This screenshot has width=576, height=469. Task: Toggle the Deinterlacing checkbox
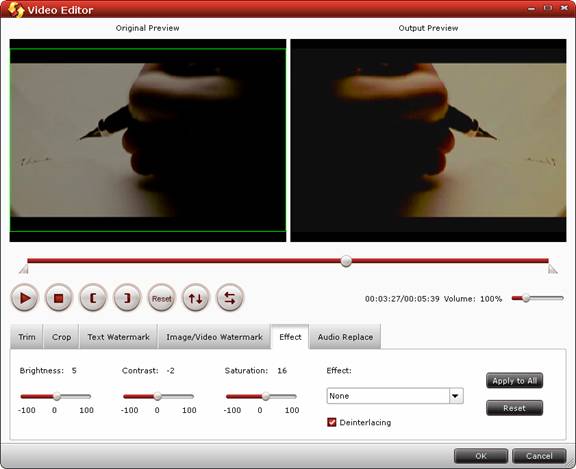pos(331,422)
